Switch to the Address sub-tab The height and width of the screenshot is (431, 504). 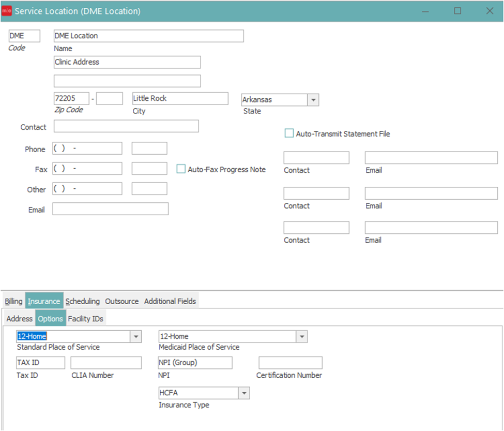coord(19,319)
